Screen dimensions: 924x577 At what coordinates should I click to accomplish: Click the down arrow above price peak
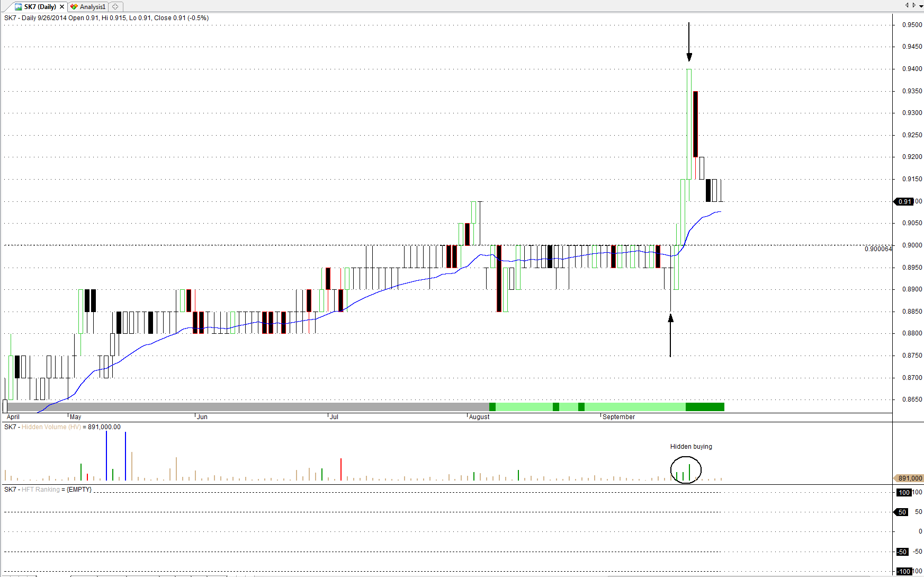(689, 42)
